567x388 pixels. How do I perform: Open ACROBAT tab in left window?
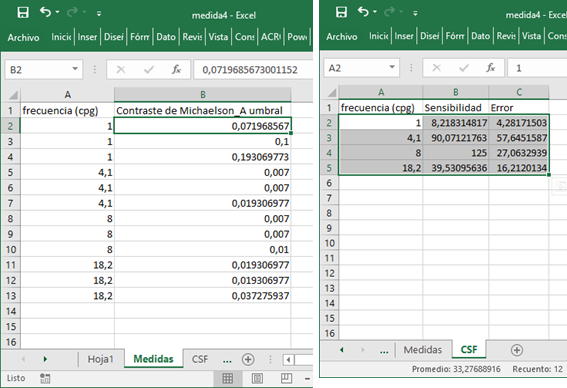tap(271, 37)
